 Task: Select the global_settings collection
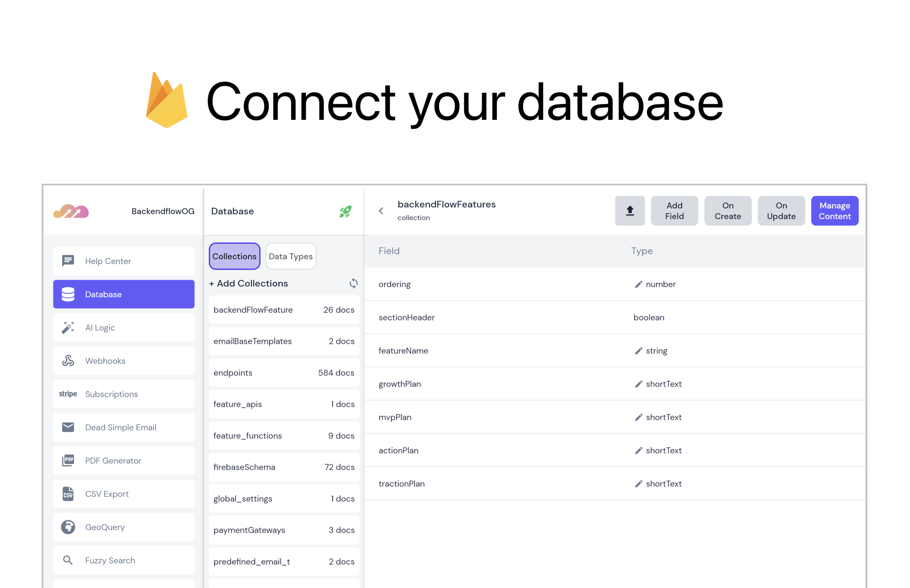[x=284, y=499]
